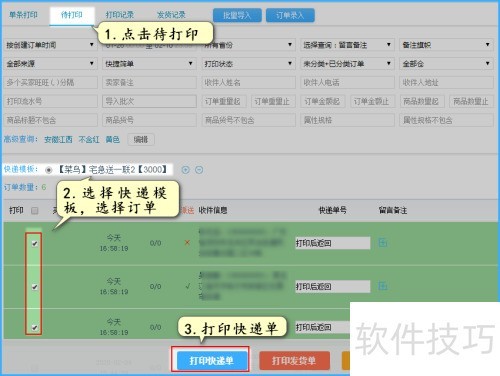Click the red X mark in first row
Screen dimensions: 500x376
coord(187,243)
